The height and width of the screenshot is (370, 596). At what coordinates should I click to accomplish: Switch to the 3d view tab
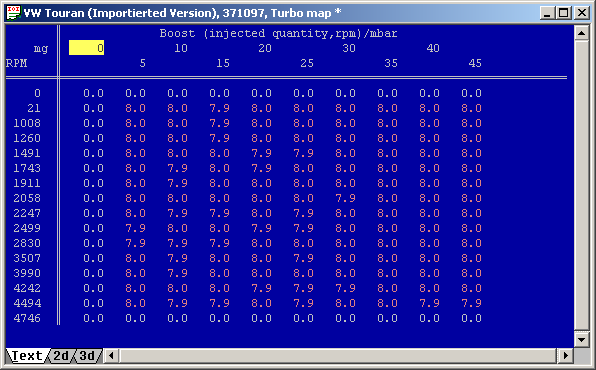click(x=87, y=356)
